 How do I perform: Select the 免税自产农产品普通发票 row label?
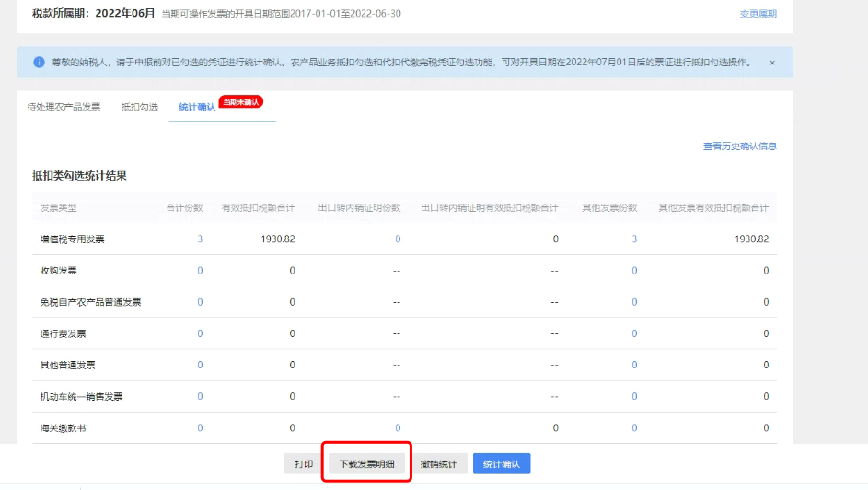90,302
